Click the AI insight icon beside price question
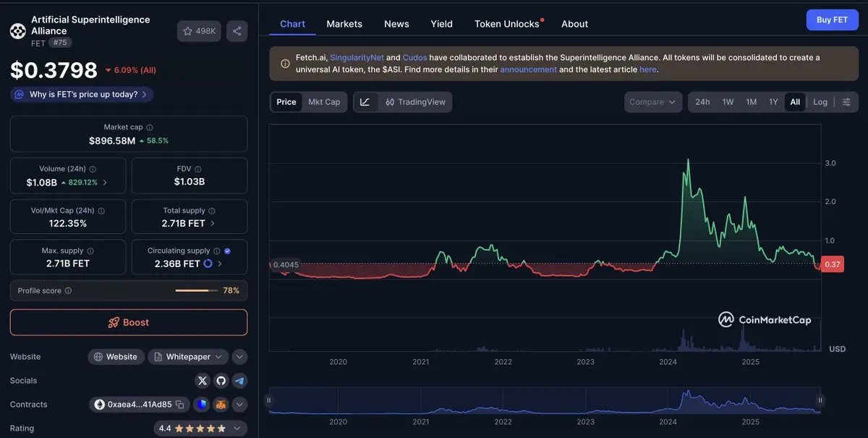 [19, 94]
